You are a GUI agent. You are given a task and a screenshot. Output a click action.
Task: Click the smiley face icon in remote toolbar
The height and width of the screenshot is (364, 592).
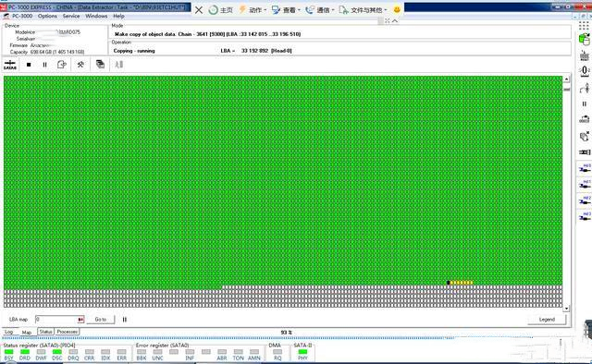coord(397,10)
